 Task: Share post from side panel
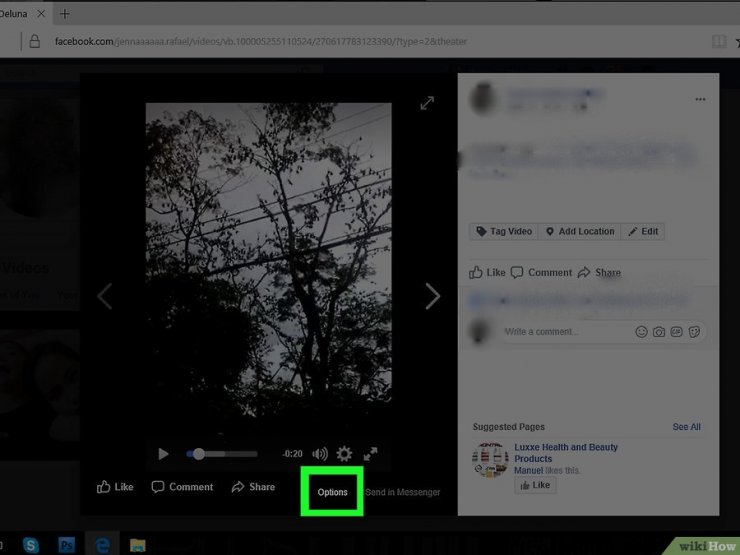tap(599, 272)
